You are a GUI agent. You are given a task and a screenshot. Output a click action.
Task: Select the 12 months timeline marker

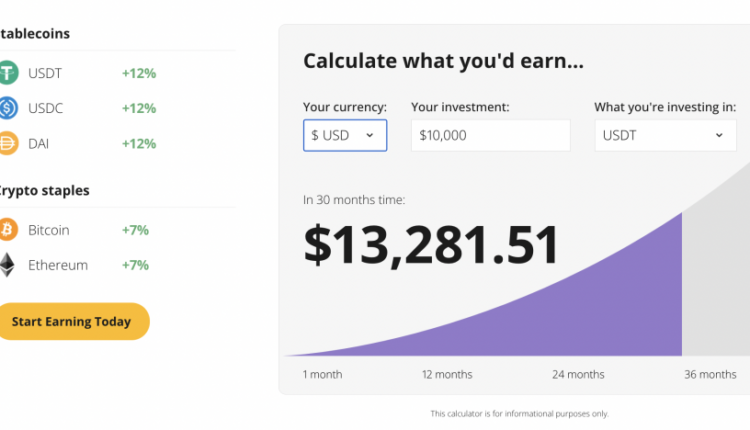pos(446,374)
